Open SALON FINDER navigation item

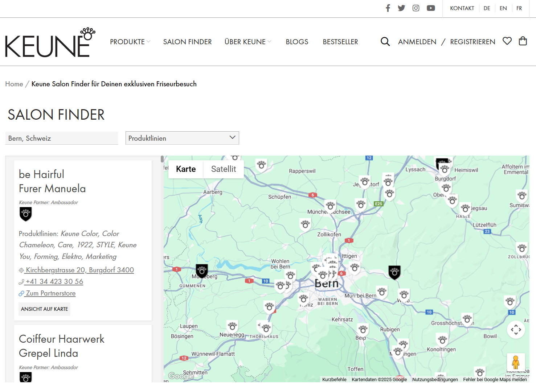pyautogui.click(x=187, y=42)
